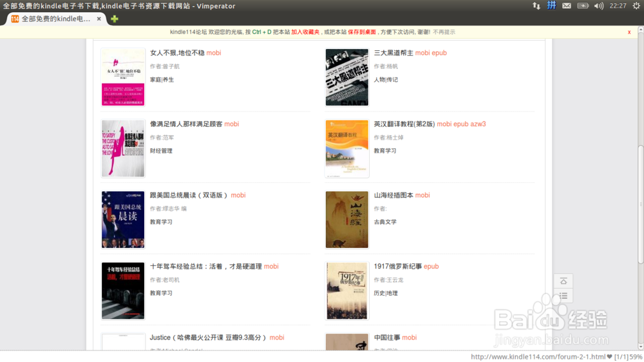This screenshot has height=362, width=644.
Task: Click the cover of 女人不狠,地位不稳
Action: pos(123,77)
